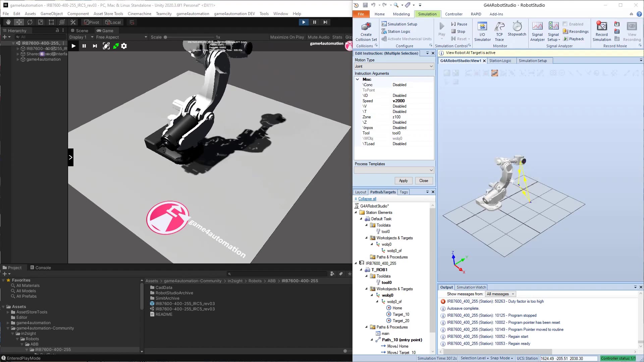This screenshot has height=362, width=644.
Task: Enable the Recordings Enabled checkbox
Action: [x=566, y=24]
